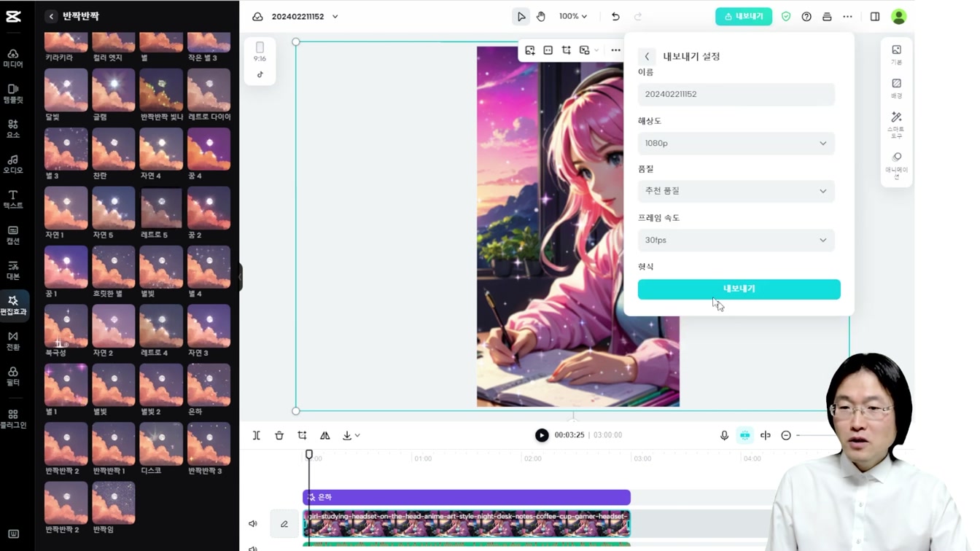Open more options on canvas floating toolbar
This screenshot has height=551, width=980.
click(616, 50)
